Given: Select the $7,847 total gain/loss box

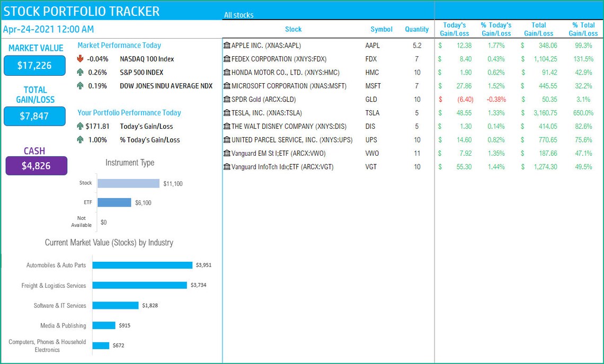Looking at the screenshot, I should 34,117.
